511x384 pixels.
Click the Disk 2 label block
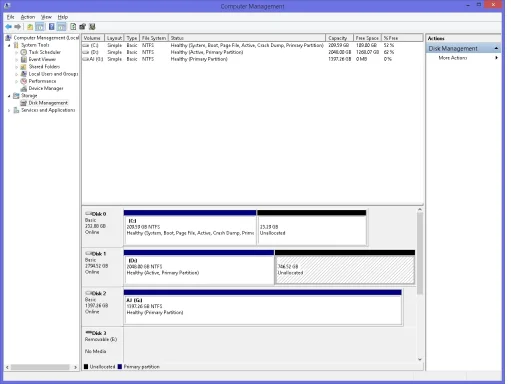pyautogui.click(x=103, y=307)
